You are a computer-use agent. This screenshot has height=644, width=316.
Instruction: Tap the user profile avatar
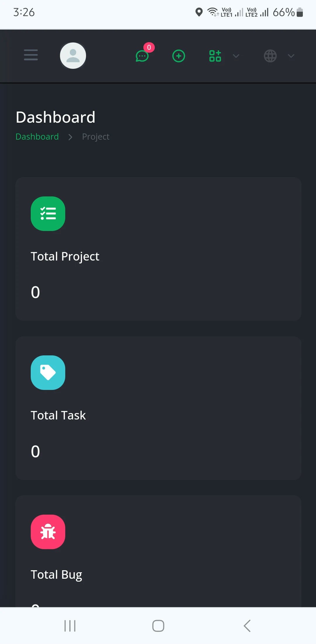tap(73, 56)
